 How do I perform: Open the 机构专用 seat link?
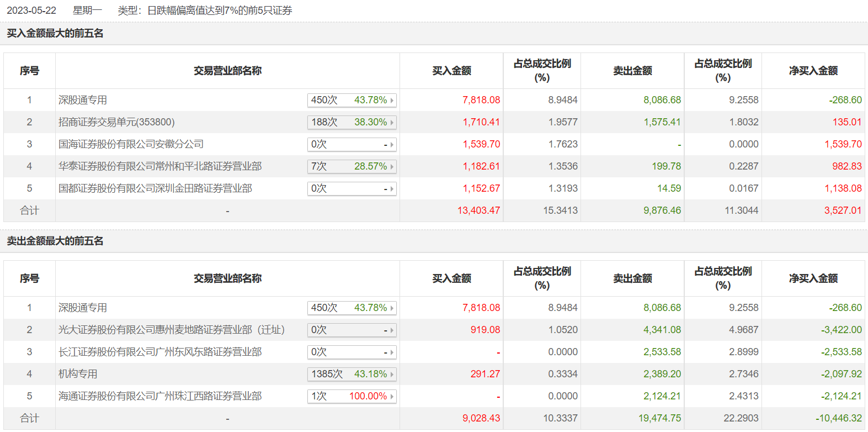coord(78,374)
